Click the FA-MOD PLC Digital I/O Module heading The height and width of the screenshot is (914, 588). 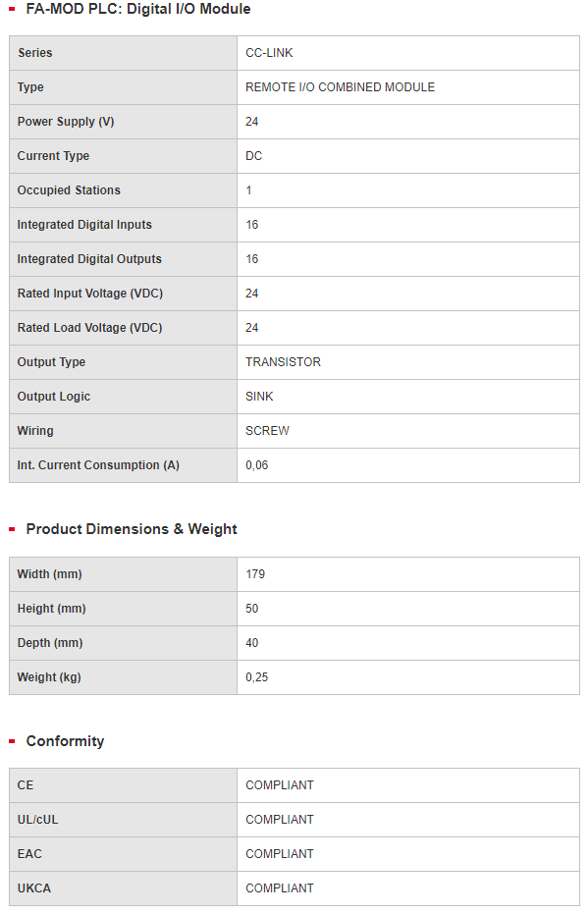click(x=138, y=9)
